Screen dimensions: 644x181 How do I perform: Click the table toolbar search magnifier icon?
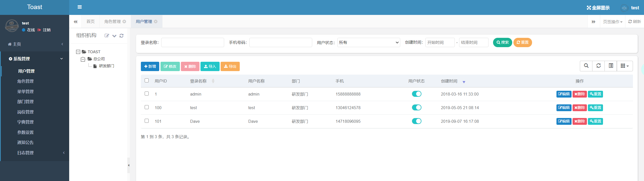pos(586,66)
